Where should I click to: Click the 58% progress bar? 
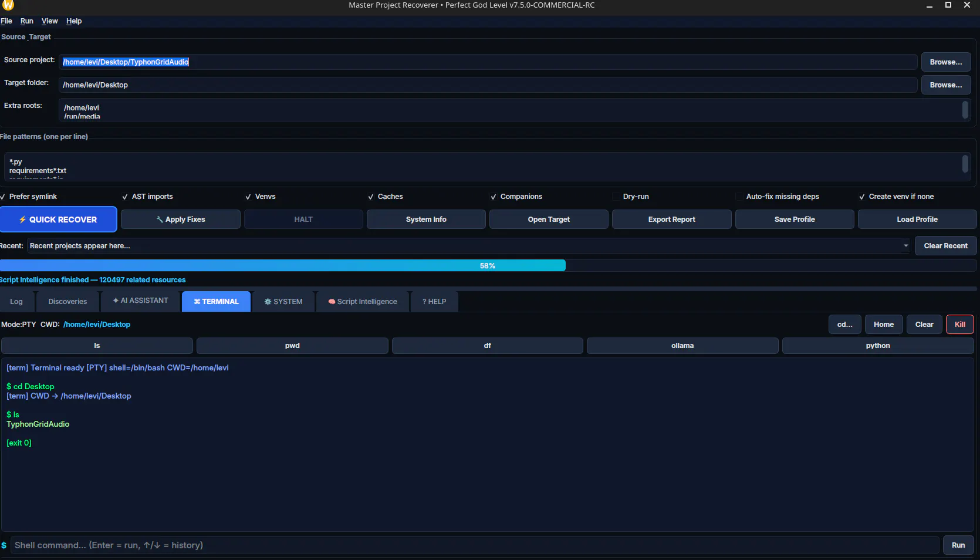click(488, 266)
